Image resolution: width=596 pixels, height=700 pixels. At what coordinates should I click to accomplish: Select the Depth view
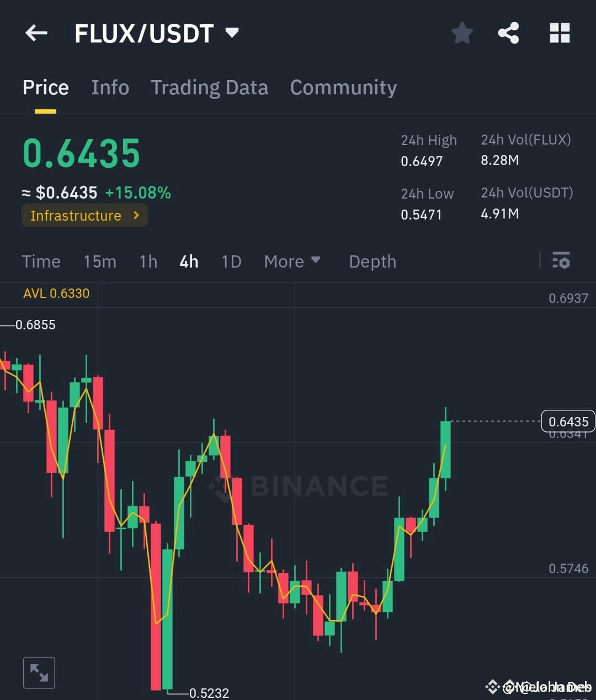point(372,261)
